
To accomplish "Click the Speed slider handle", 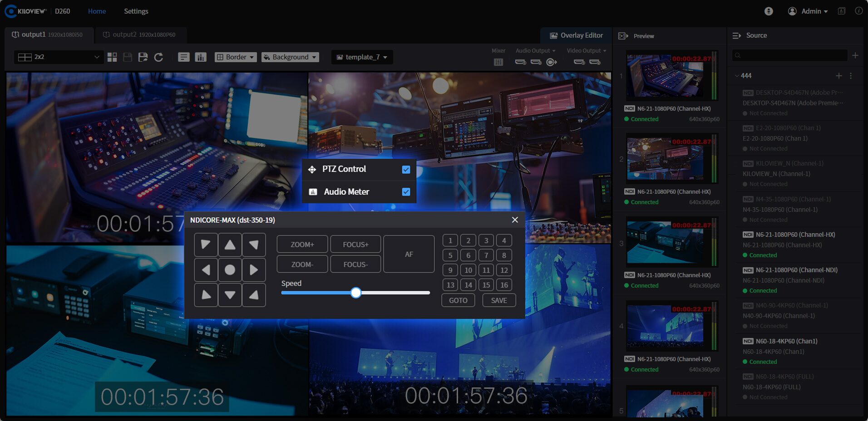I will pyautogui.click(x=356, y=293).
